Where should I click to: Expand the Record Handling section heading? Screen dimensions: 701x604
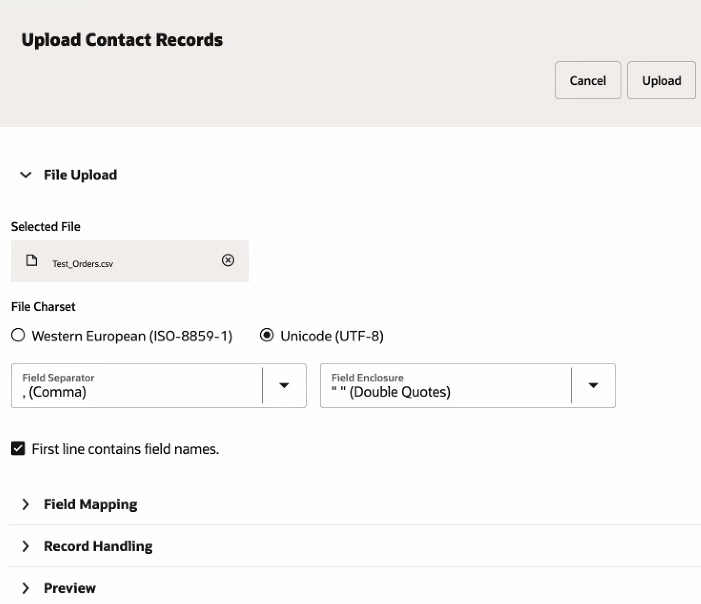pyautogui.click(x=98, y=546)
